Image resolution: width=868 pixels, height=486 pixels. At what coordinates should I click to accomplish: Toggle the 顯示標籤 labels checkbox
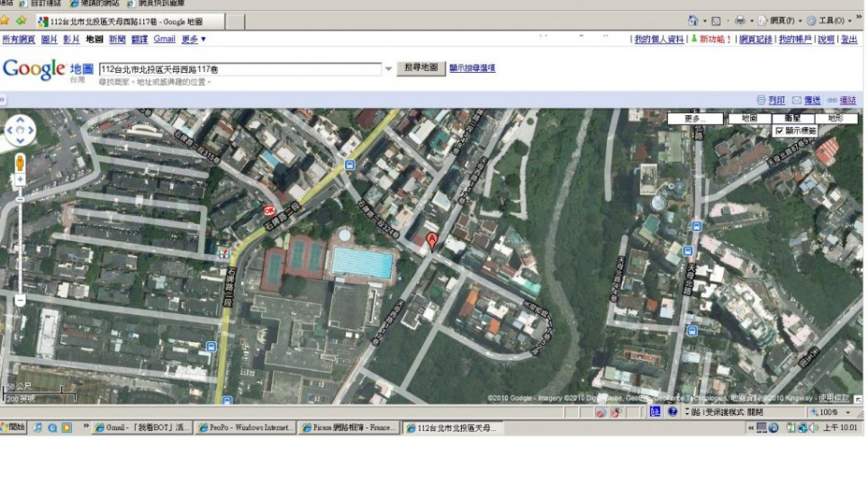pos(780,130)
